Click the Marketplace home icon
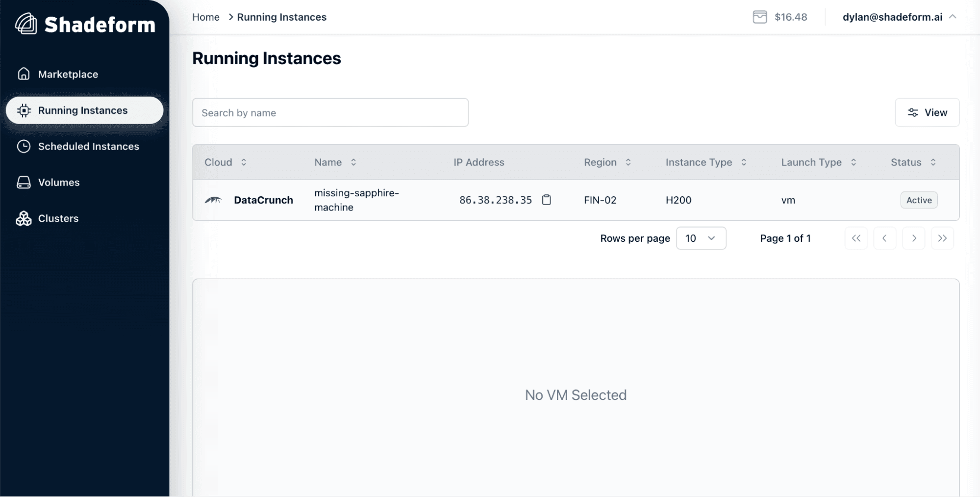This screenshot has width=980, height=497. 24,74
